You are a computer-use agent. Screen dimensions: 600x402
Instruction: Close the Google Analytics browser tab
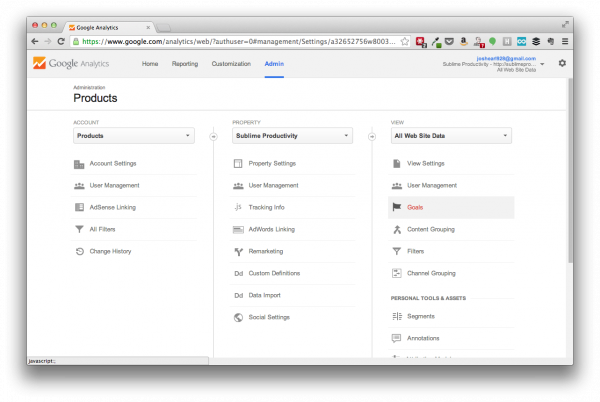(148, 28)
